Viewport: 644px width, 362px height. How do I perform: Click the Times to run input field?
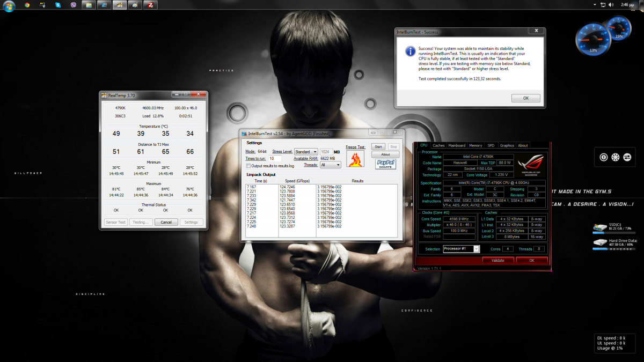point(275,159)
